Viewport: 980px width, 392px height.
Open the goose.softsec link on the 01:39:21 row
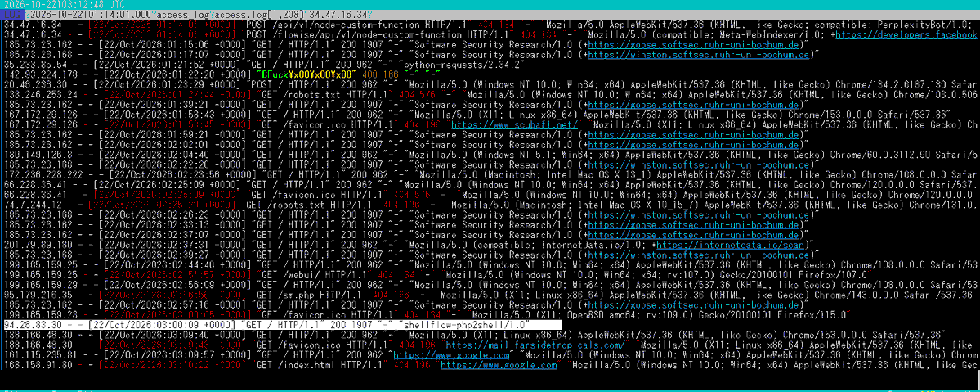(695, 106)
